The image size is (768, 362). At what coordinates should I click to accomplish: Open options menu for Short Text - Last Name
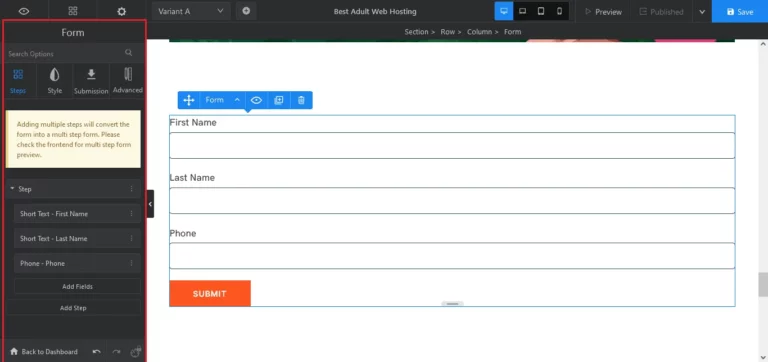pyautogui.click(x=131, y=239)
